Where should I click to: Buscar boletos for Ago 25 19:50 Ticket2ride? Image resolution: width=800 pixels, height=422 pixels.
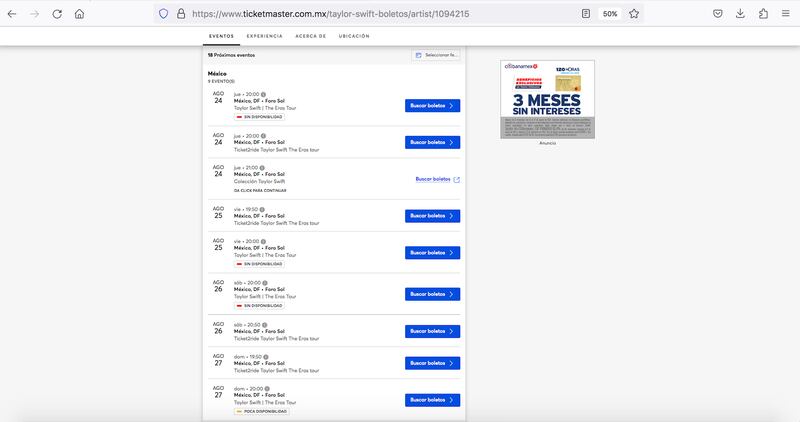(x=433, y=216)
